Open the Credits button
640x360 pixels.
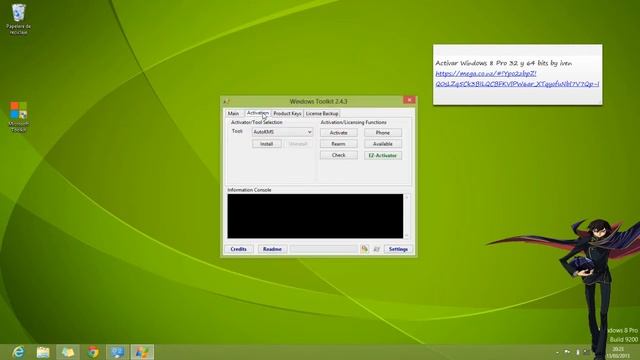238,249
